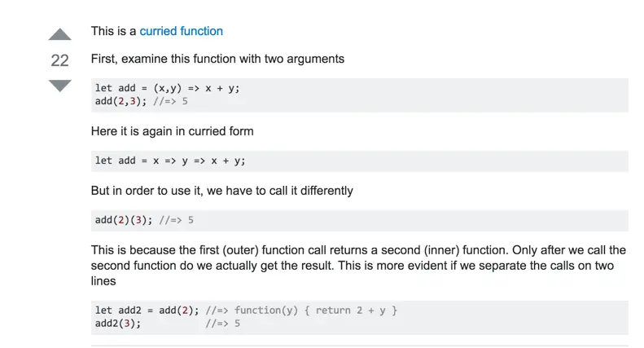Downvote the answer with the down arrow
This screenshot has height=348, width=644.
pyautogui.click(x=60, y=86)
